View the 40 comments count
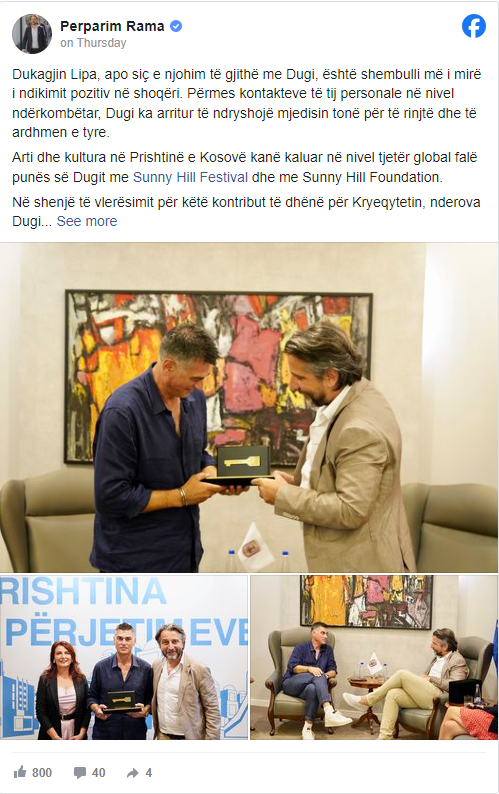499x794 pixels. tap(98, 773)
